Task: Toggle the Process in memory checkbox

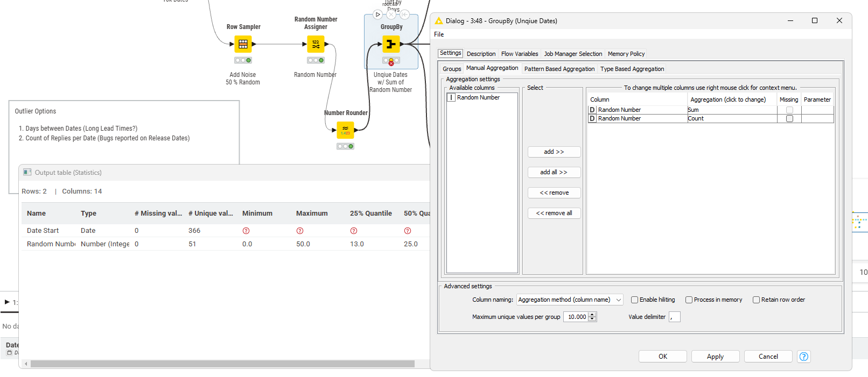Action: click(689, 300)
